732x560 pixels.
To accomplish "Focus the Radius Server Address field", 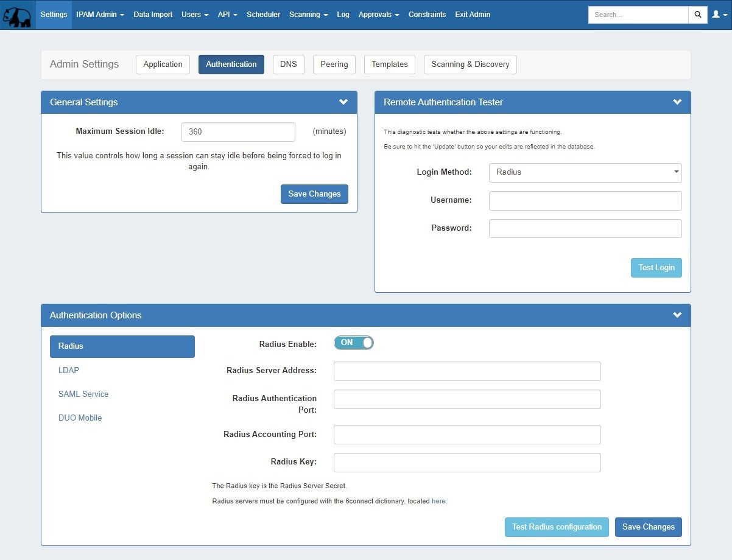I will point(467,371).
